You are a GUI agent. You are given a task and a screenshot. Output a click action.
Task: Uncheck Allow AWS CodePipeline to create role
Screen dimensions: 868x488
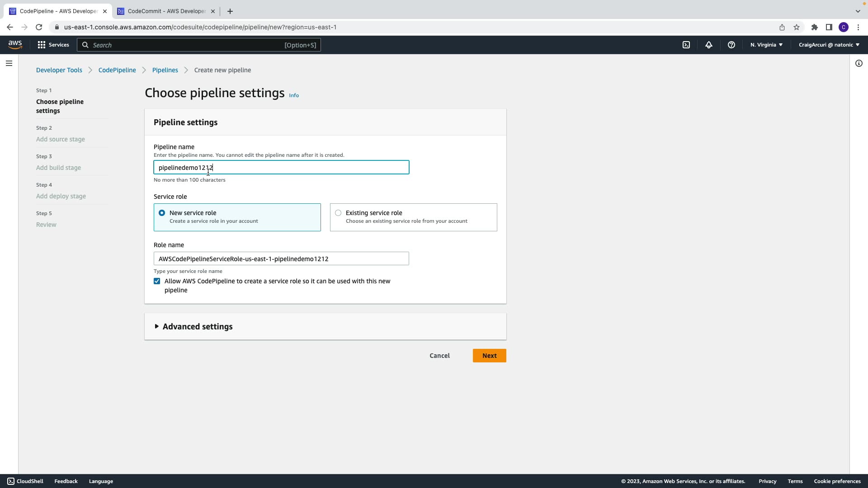point(157,281)
